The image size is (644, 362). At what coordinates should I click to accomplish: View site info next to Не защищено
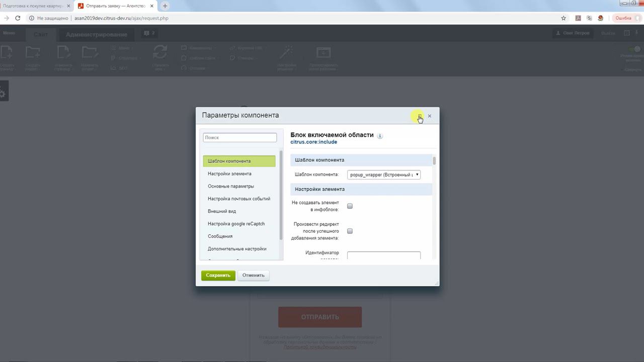click(x=32, y=18)
